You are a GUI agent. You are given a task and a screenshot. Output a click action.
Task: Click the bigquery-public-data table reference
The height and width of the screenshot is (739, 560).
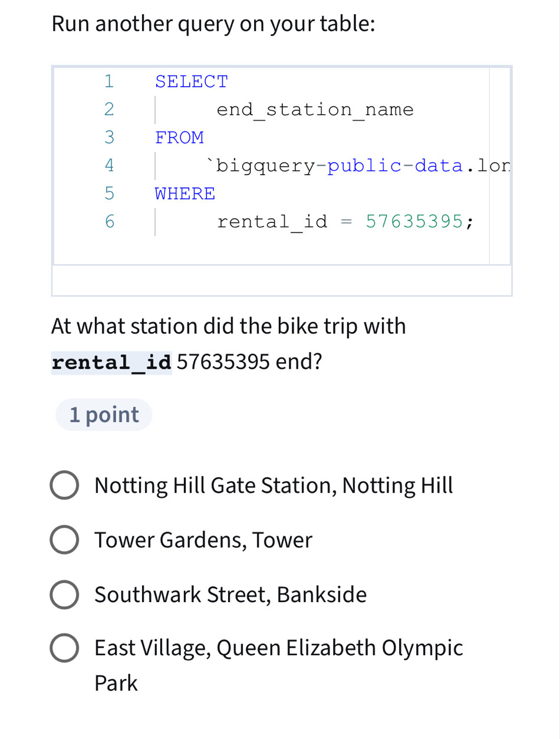pyautogui.click(x=358, y=166)
